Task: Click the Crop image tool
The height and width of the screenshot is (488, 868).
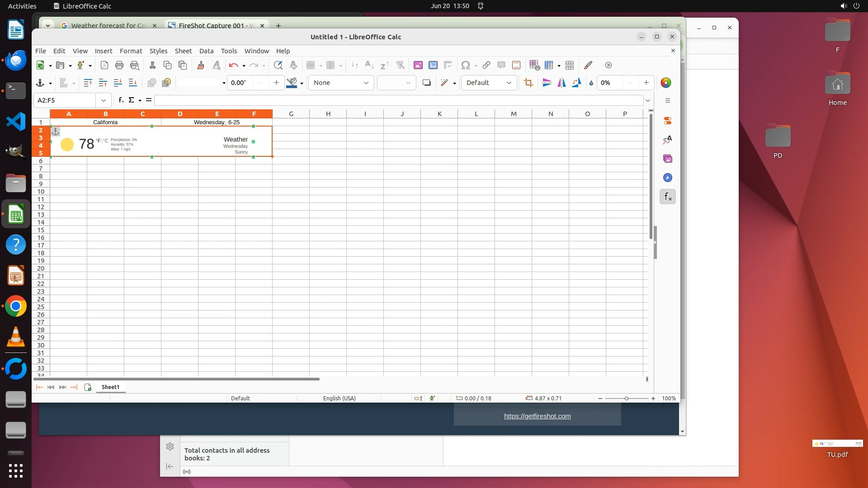Action: (528, 83)
